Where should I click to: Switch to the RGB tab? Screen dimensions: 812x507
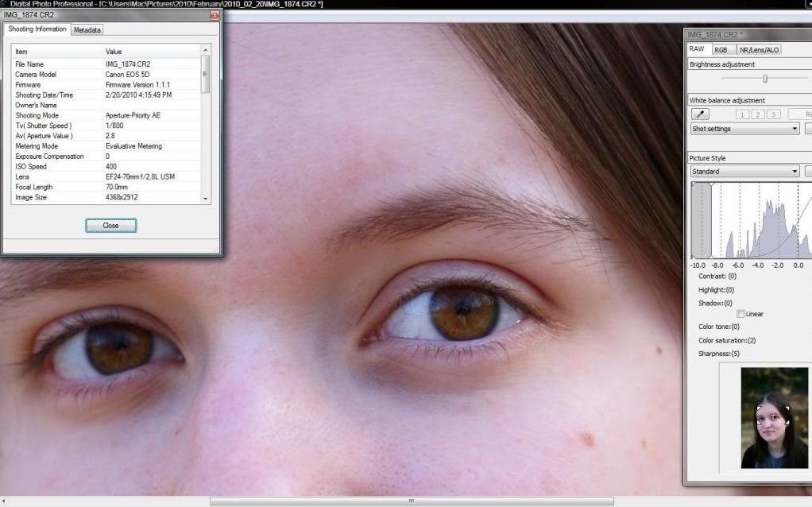(721, 48)
